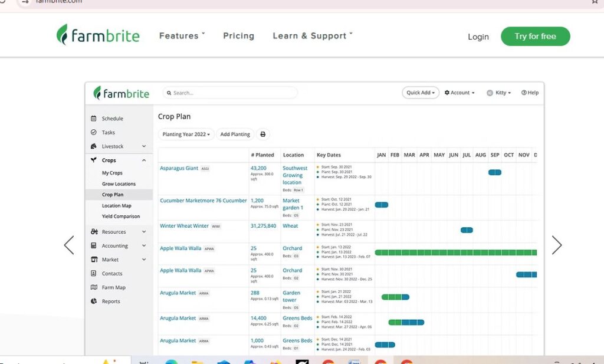Click the Schedule calendar icon in sidebar
The image size is (604, 364).
tap(94, 119)
